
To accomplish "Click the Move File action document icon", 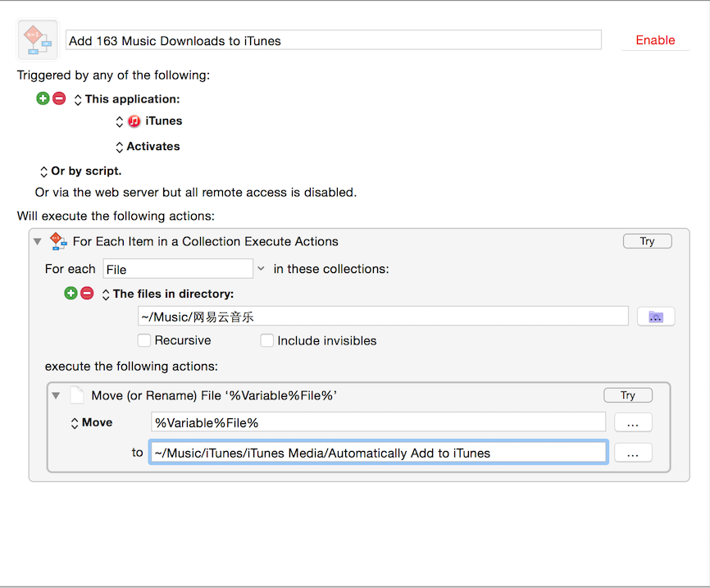I will coord(77,395).
